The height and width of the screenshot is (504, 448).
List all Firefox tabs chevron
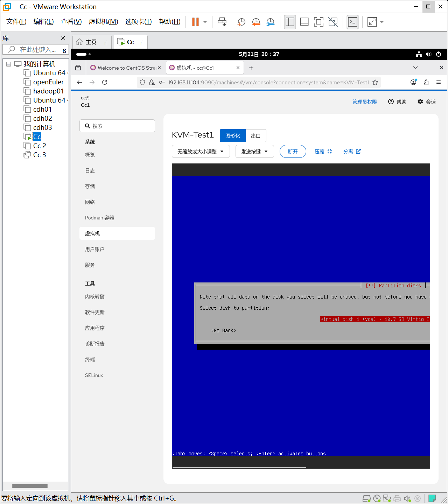pos(415,68)
